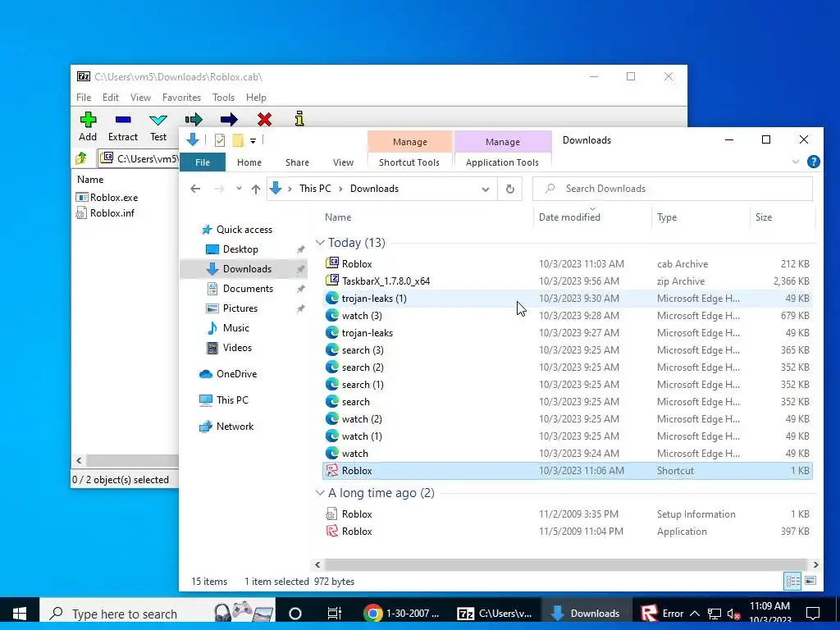Select the TaskbarX_1.7.8.0_x64 zip file
The image size is (840, 630).
568,281
